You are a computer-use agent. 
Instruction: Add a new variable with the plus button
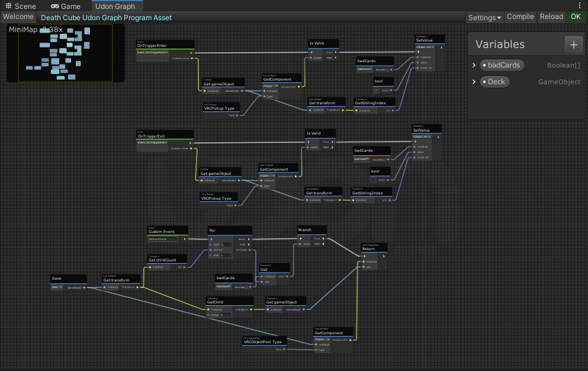click(573, 44)
